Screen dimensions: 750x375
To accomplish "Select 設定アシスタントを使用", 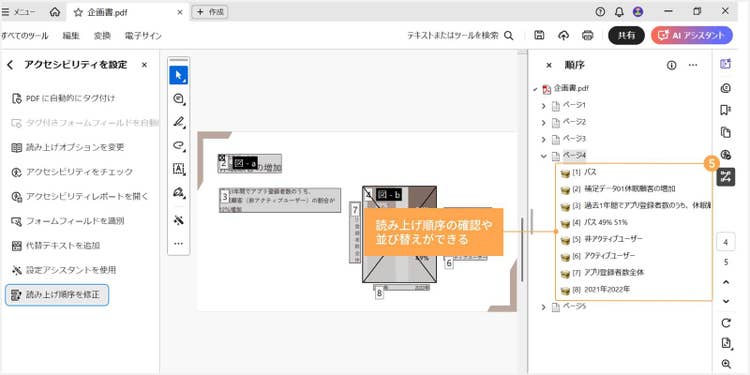I will click(x=64, y=270).
